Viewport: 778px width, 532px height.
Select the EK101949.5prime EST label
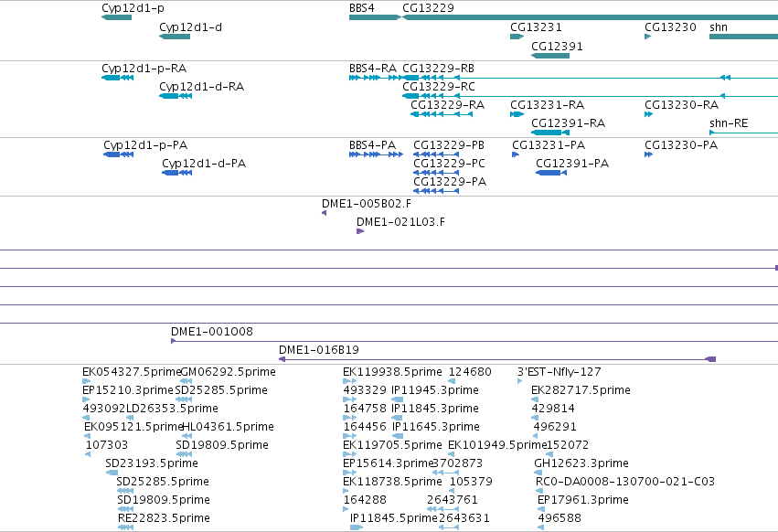point(497,445)
